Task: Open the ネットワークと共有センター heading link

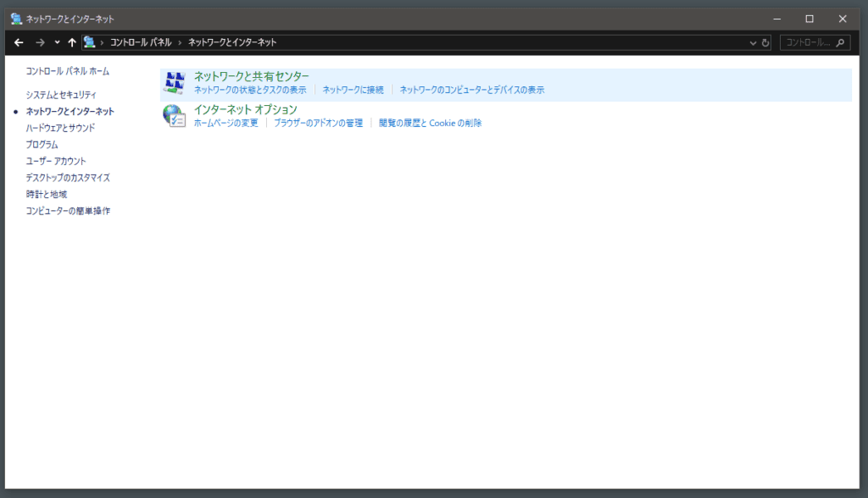Action: pyautogui.click(x=251, y=76)
